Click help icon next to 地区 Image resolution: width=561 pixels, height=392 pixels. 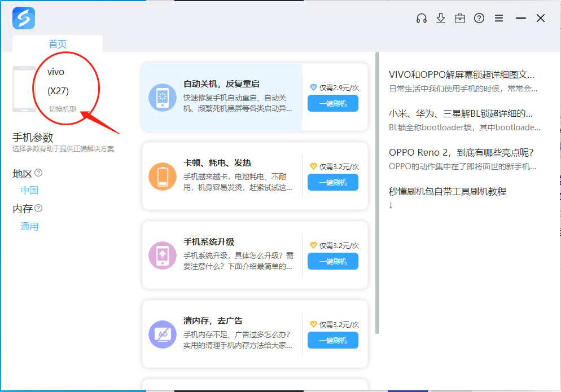[x=38, y=173]
